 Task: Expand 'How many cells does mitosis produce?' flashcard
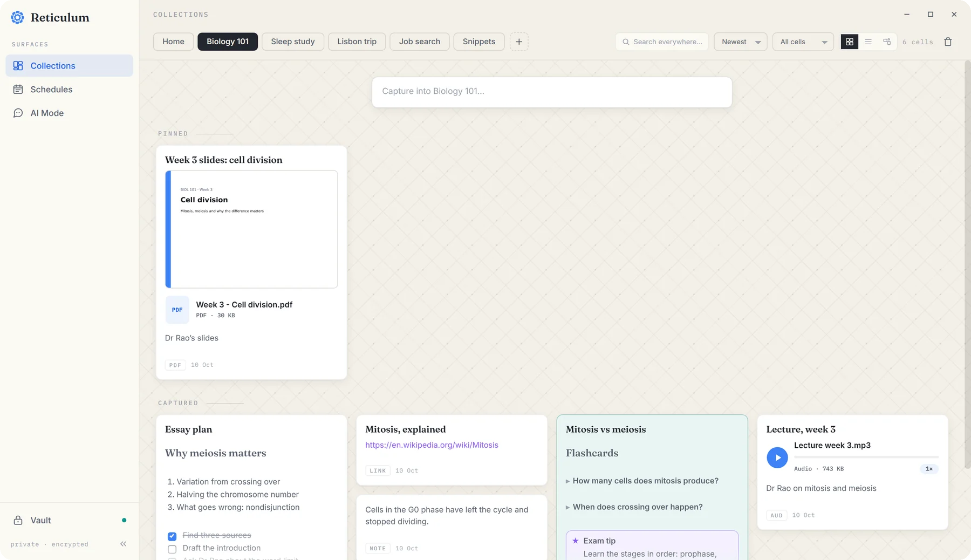(642, 481)
